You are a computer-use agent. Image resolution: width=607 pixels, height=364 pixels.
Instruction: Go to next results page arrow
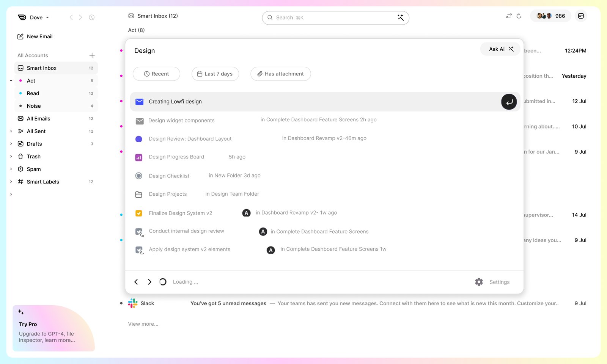click(149, 282)
